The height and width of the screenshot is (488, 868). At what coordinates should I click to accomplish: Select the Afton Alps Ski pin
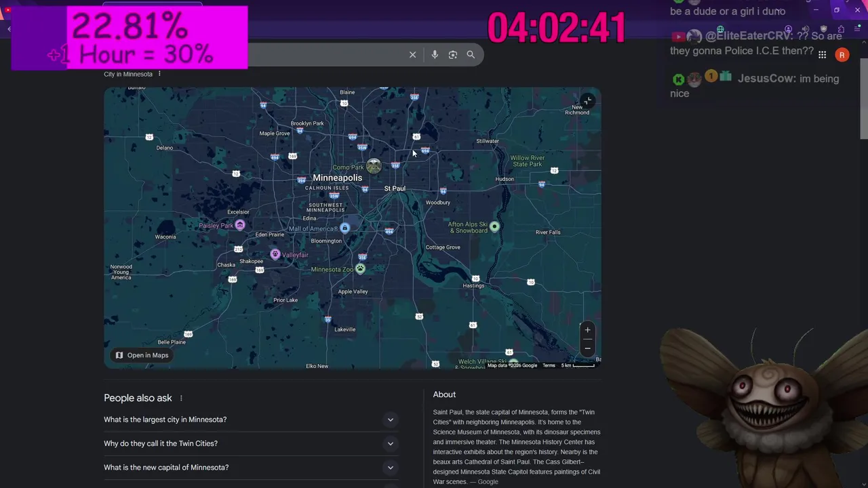tap(494, 226)
